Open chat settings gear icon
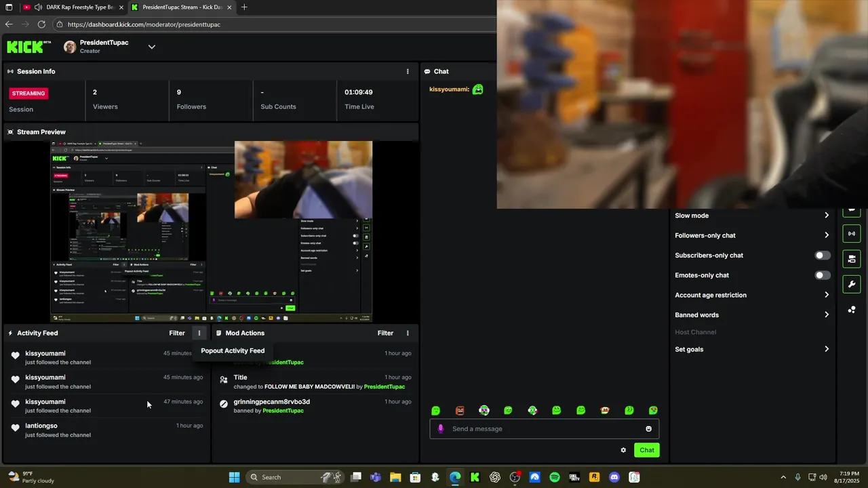Viewport: 868px width, 488px height. pyautogui.click(x=623, y=450)
